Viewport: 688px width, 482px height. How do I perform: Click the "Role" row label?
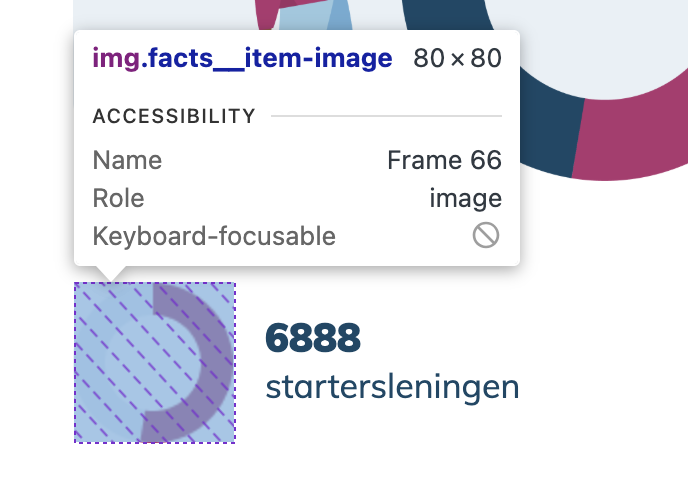point(118,198)
